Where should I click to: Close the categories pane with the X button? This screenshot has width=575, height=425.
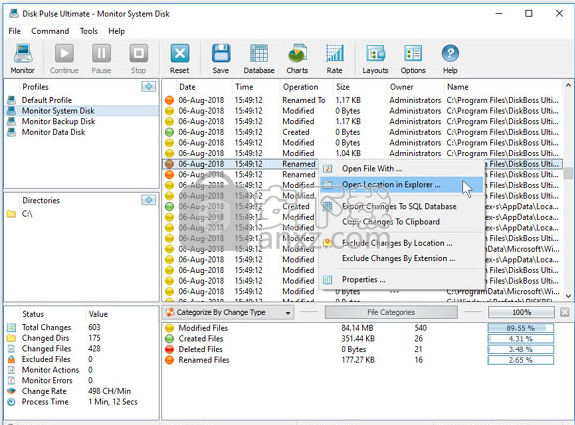pyautogui.click(x=565, y=312)
